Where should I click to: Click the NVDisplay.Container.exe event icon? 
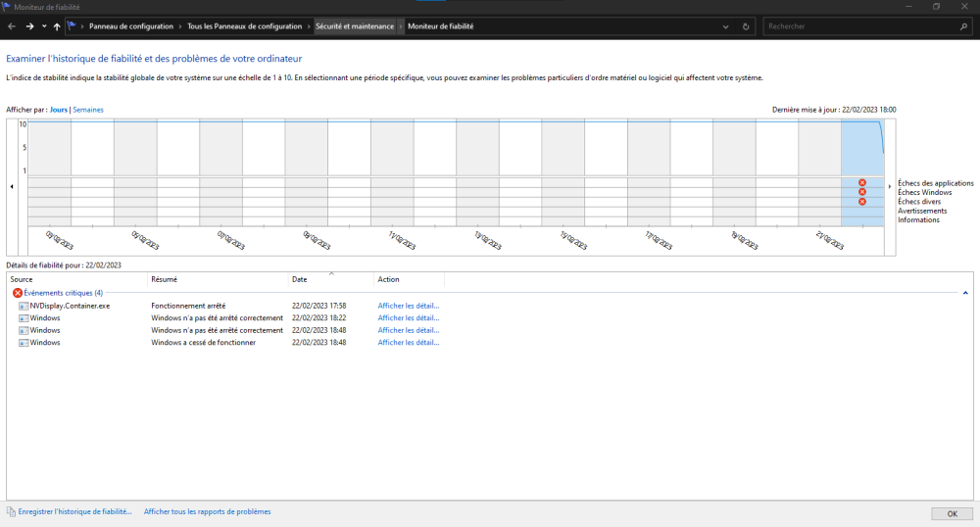(24, 306)
